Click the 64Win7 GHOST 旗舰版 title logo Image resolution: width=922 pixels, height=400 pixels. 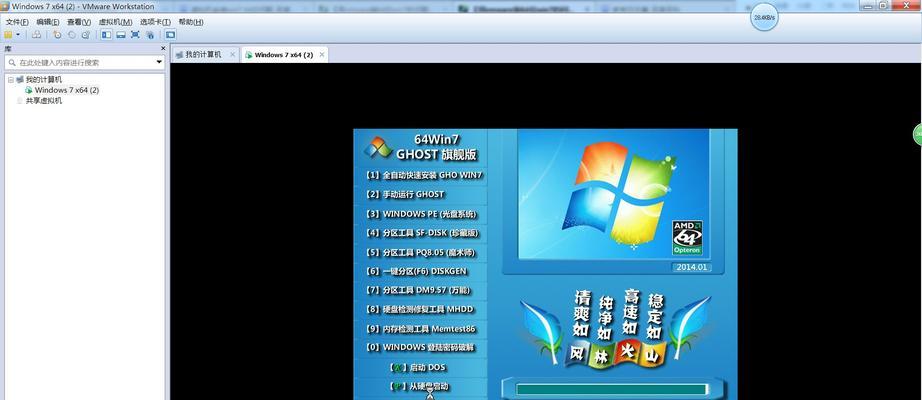click(421, 147)
